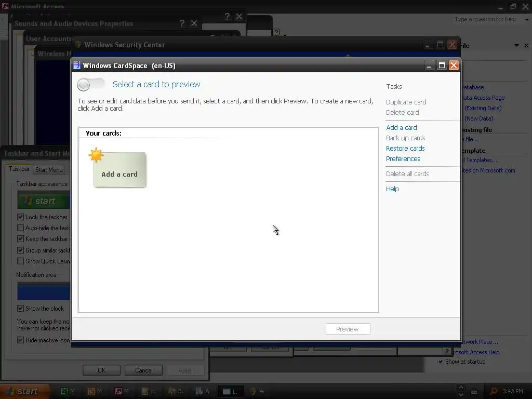
Task: Toggle Show at startup in Access
Action: pos(441,362)
